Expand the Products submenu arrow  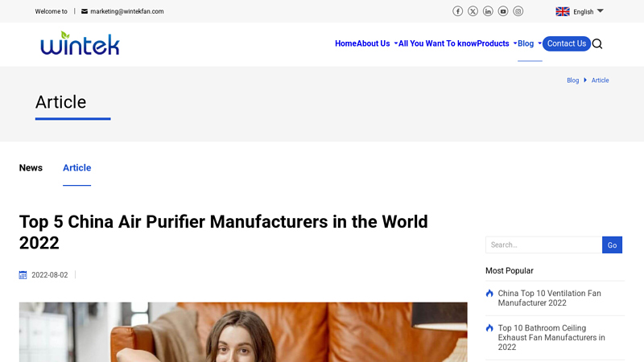point(515,43)
